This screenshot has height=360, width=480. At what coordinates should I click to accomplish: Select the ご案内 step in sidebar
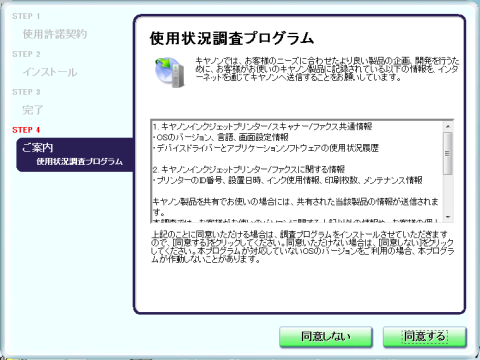pos(38,147)
